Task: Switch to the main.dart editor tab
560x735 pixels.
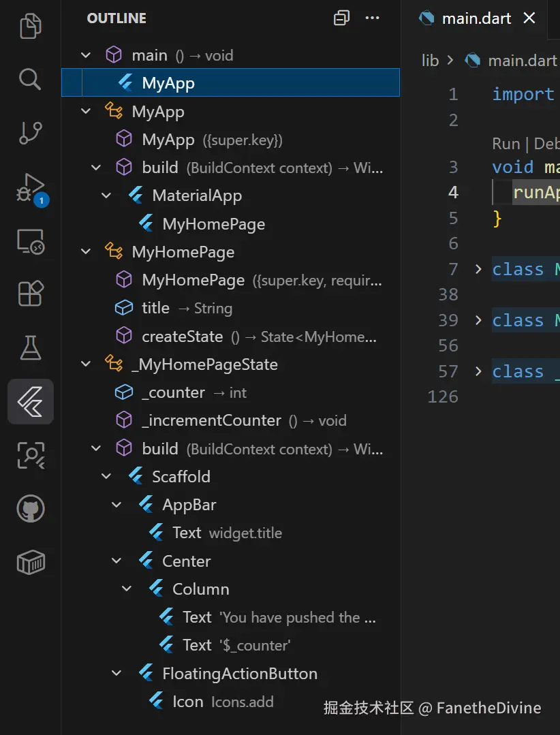Action: click(476, 18)
